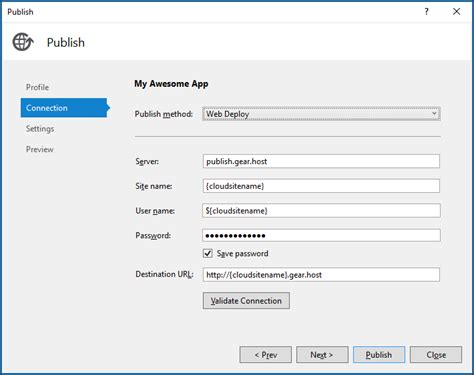The height and width of the screenshot is (375, 474).
Task: Focus the Password field
Action: point(321,235)
